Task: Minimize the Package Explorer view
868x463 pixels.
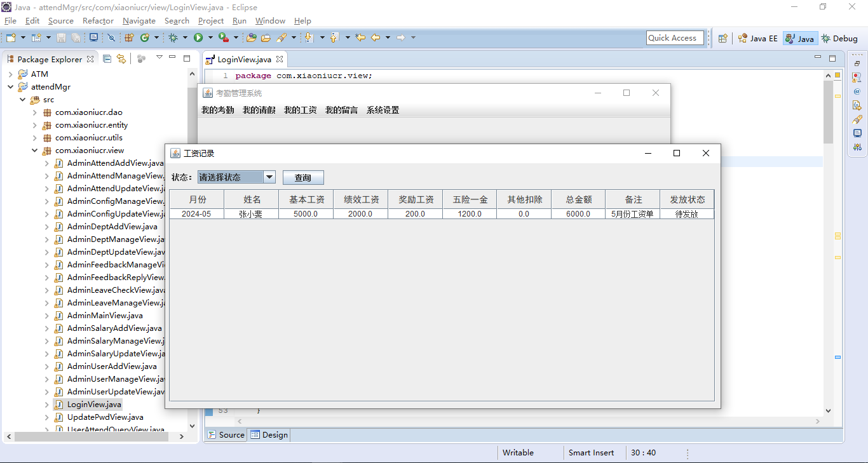Action: pyautogui.click(x=173, y=58)
